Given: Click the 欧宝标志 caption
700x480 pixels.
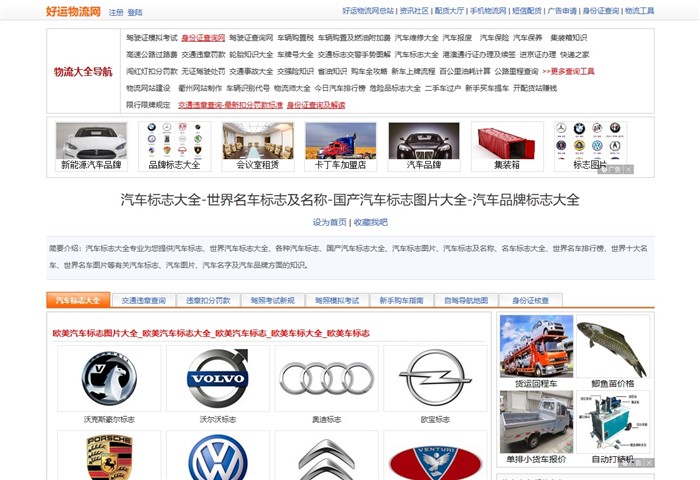Looking at the screenshot, I should point(435,419).
